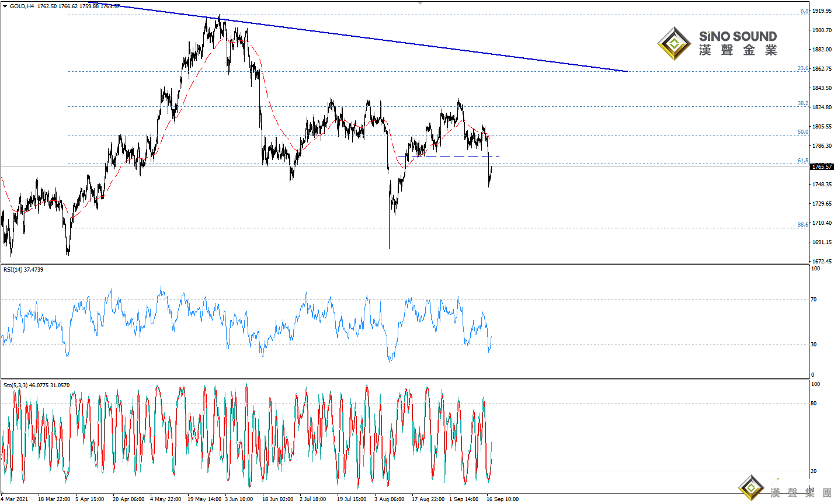Click the RSI(14) indicator label
This screenshot has height=504, width=834.
pos(13,270)
